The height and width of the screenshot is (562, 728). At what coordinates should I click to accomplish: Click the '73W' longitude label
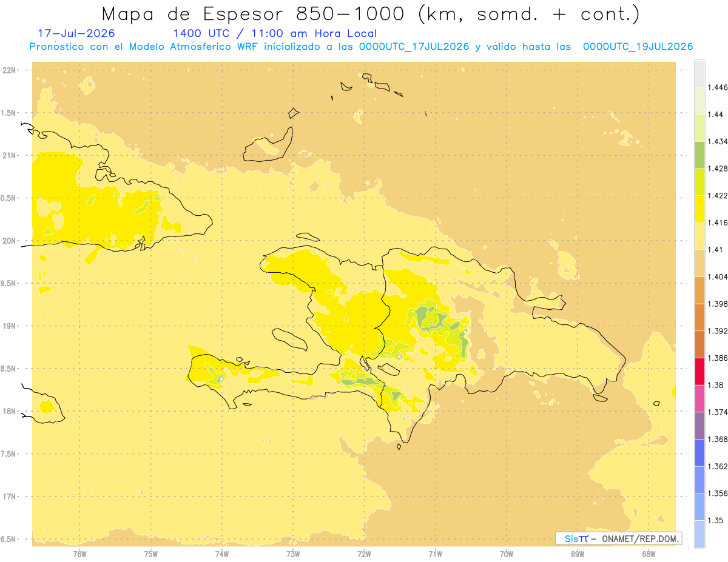293,554
